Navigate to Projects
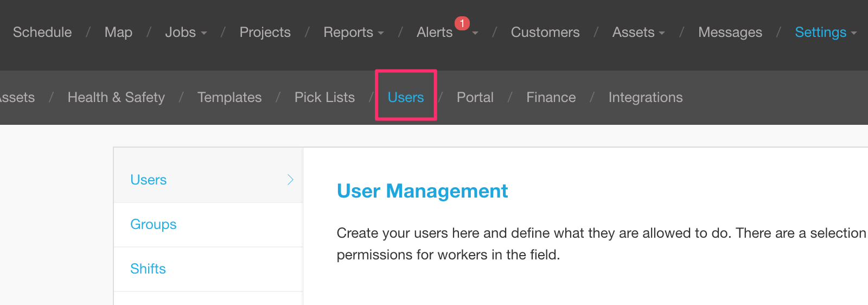This screenshot has width=868, height=305. pyautogui.click(x=265, y=33)
